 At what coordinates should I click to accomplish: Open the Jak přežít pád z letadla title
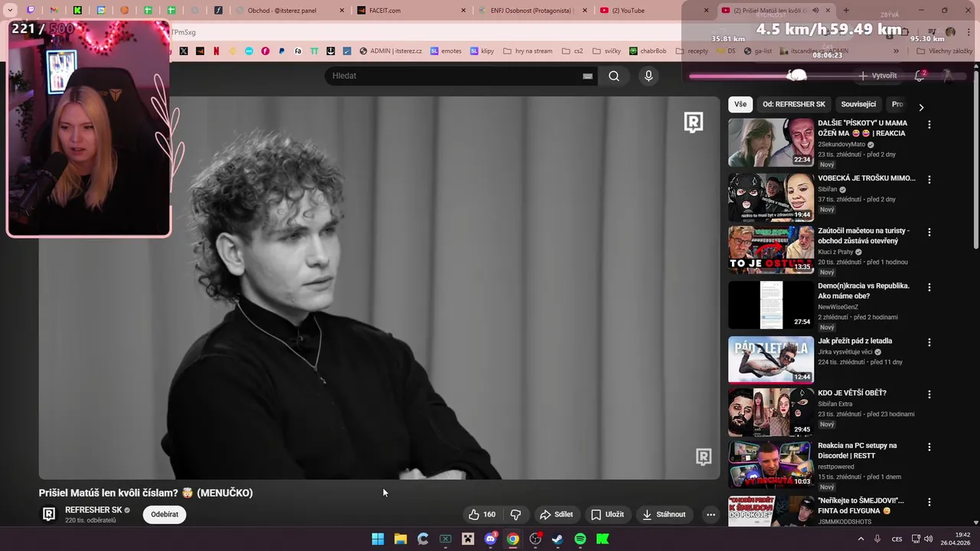tap(854, 341)
